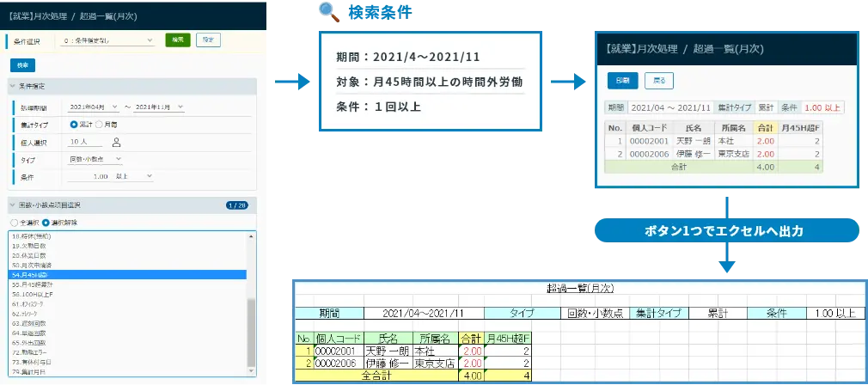This screenshot has height=385, width=868.
Task: Click the 1 / 28 selection count badge
Action: (237, 205)
